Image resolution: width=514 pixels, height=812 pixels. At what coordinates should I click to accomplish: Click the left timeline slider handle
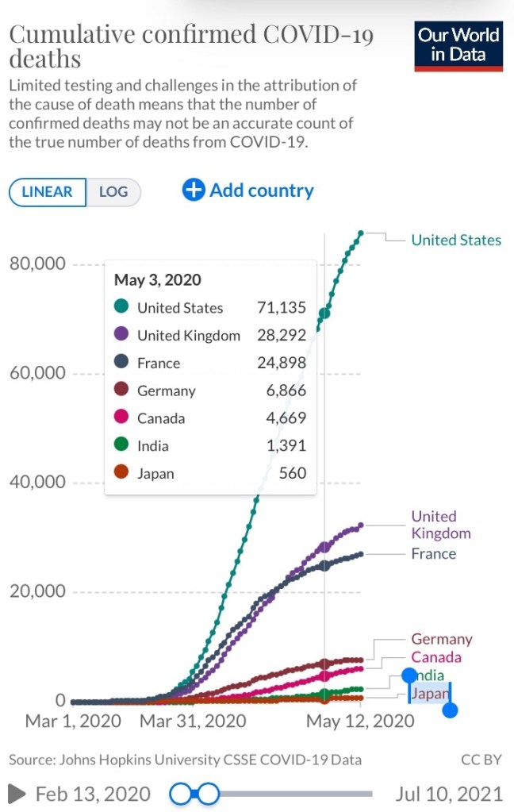[x=181, y=793]
